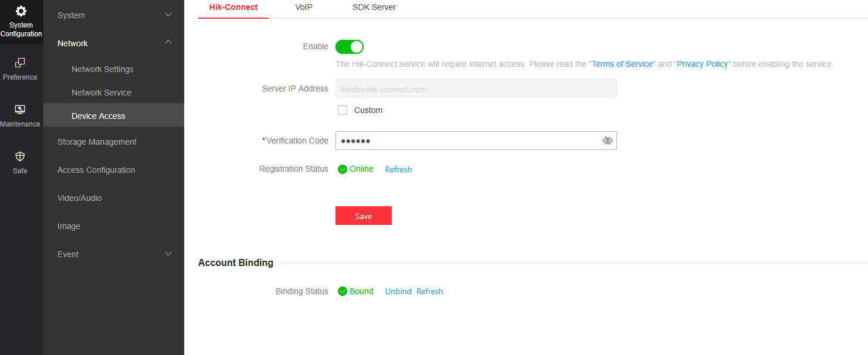Refresh the Registration Status
Image resolution: width=868 pixels, height=355 pixels.
point(398,169)
